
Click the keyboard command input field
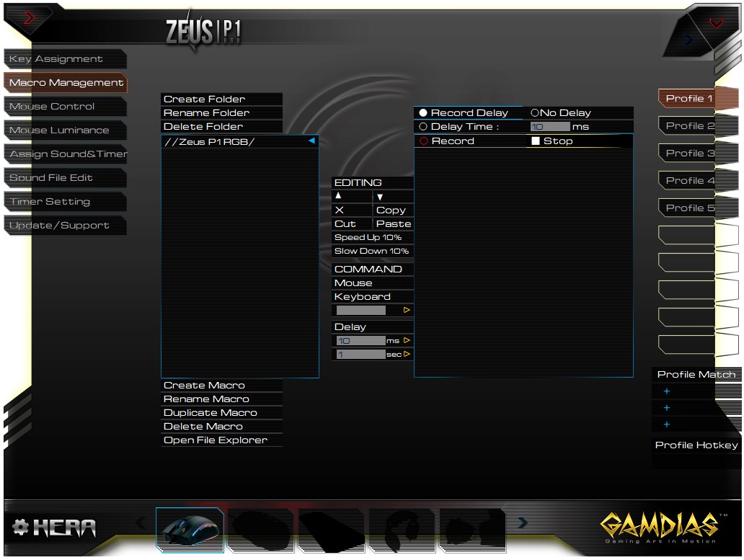[360, 310]
